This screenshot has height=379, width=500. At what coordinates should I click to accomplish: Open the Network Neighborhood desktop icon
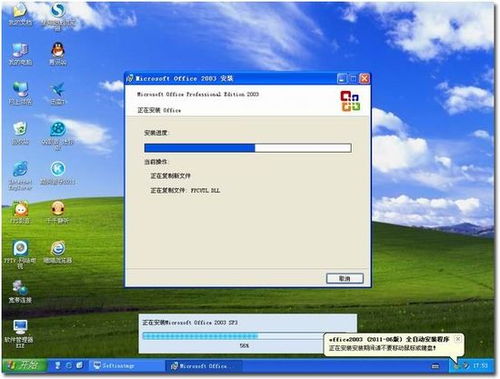(x=20, y=94)
